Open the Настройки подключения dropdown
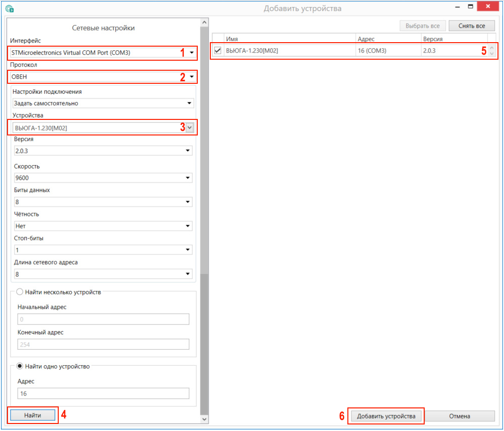The width and height of the screenshot is (504, 431). coord(103,103)
